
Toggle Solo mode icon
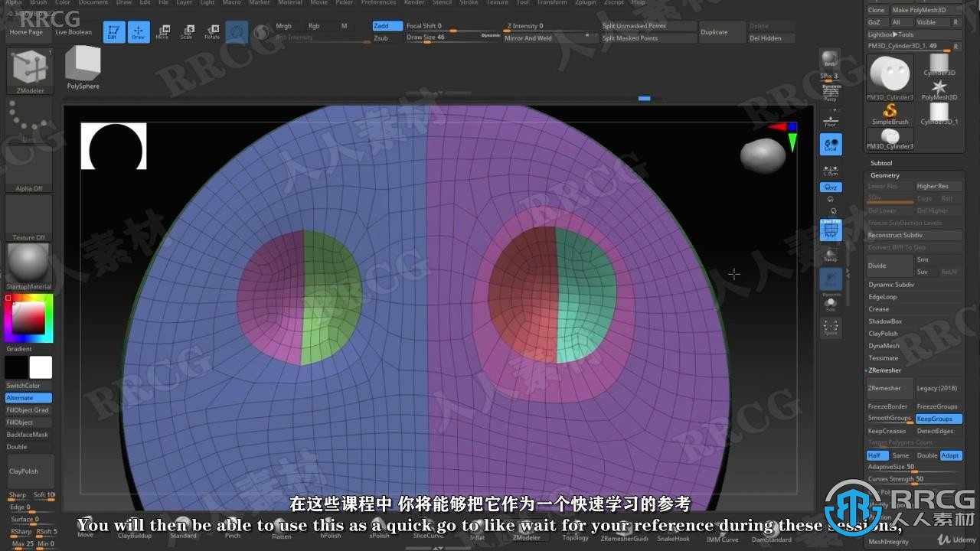(831, 304)
